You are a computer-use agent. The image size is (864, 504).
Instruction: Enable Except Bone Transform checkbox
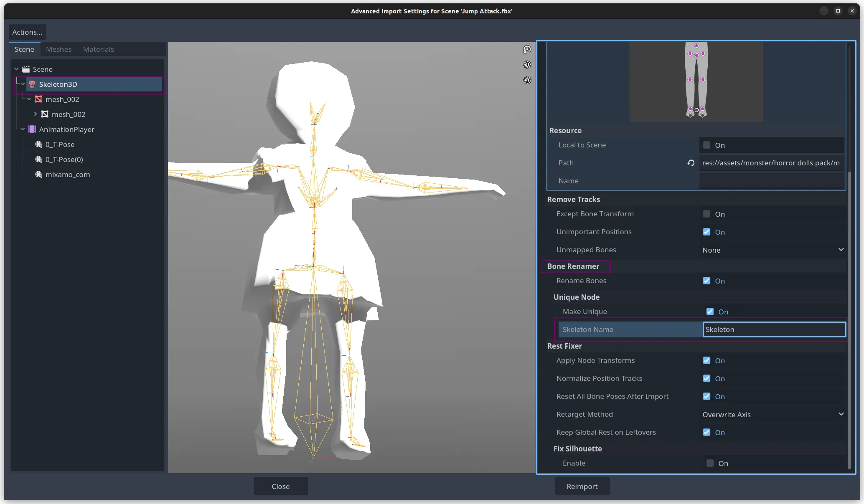coord(706,214)
